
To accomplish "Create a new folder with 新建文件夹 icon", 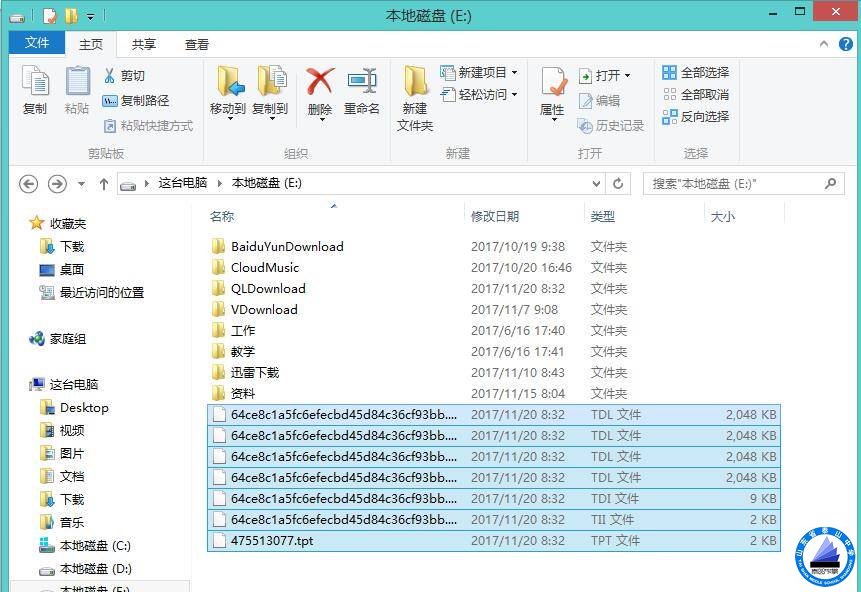I will pyautogui.click(x=415, y=84).
